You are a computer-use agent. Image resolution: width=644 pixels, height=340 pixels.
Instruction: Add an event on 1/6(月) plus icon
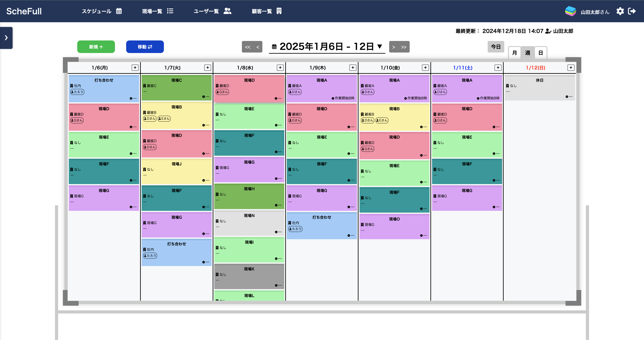click(x=135, y=67)
